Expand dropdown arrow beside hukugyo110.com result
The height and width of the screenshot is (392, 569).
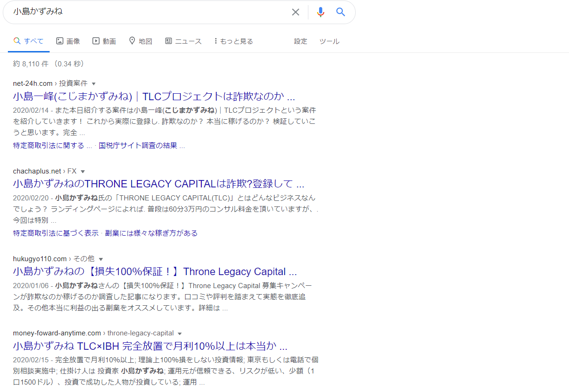tap(101, 259)
